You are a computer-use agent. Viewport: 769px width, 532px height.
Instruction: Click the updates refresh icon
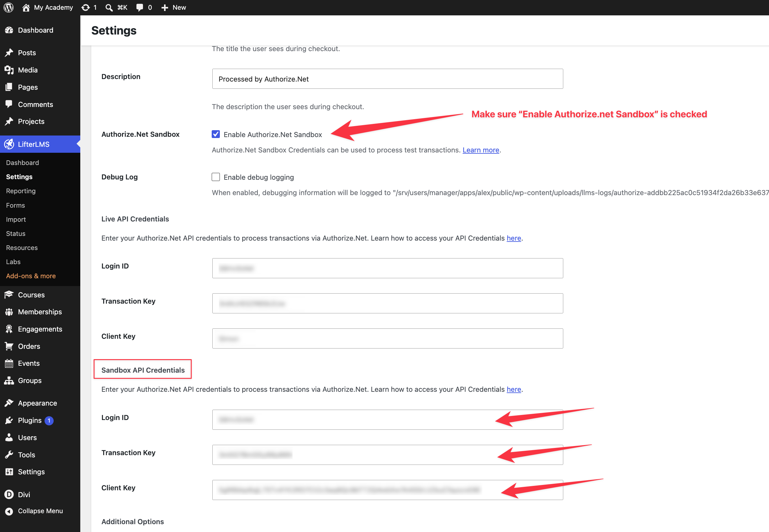click(86, 7)
